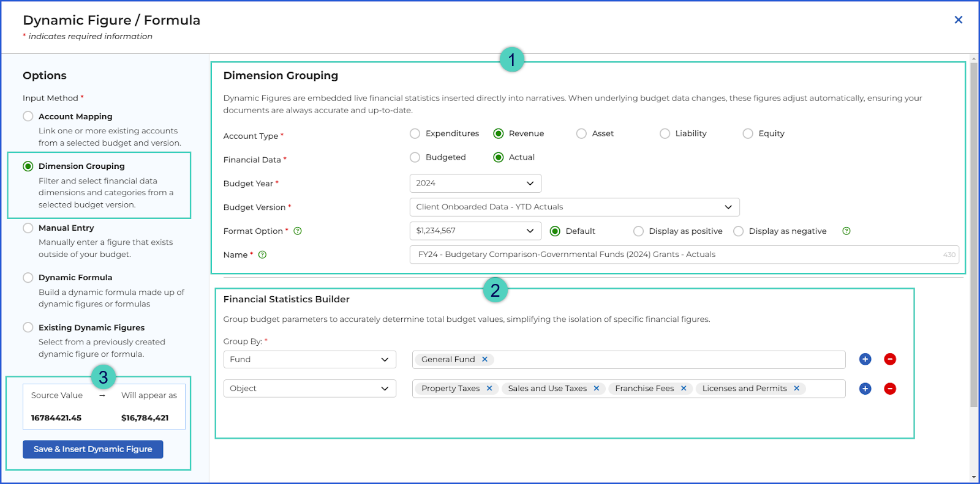Close the Dynamic Figure dialog
980x484 pixels.
959,20
